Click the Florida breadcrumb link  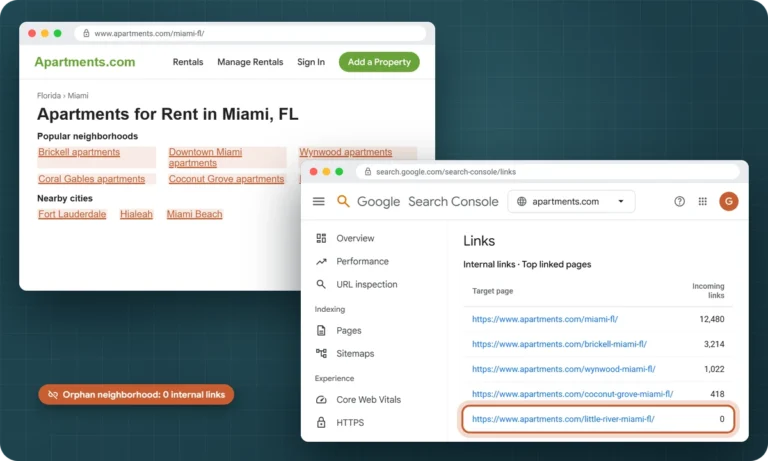(x=49, y=96)
